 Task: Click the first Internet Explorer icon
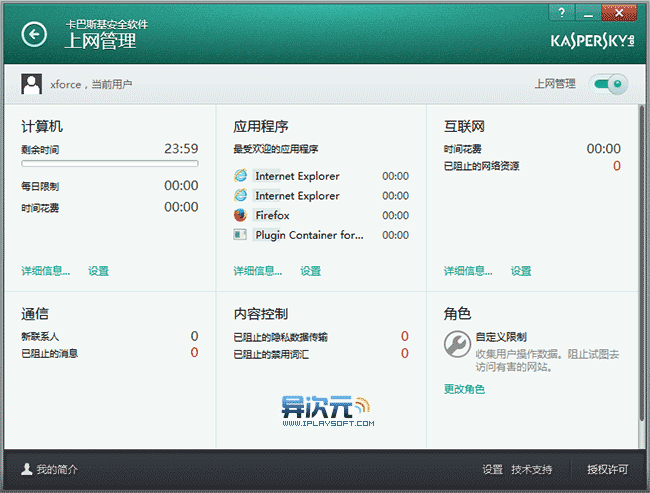(x=240, y=176)
